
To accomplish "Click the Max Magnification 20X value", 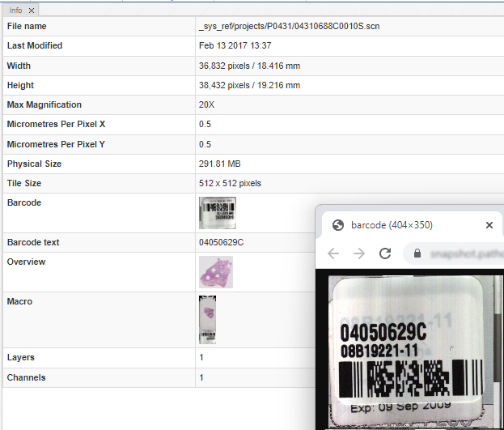I will tap(207, 105).
